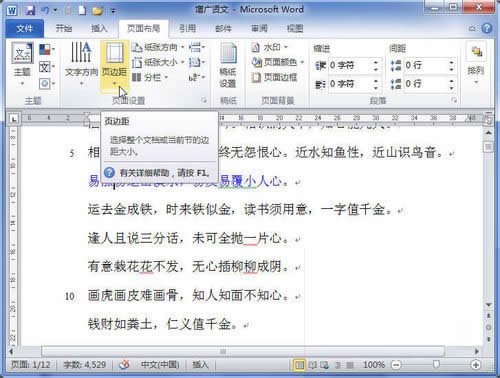Open the 文字方向 text direction menu
500x378 pixels.
[81, 63]
